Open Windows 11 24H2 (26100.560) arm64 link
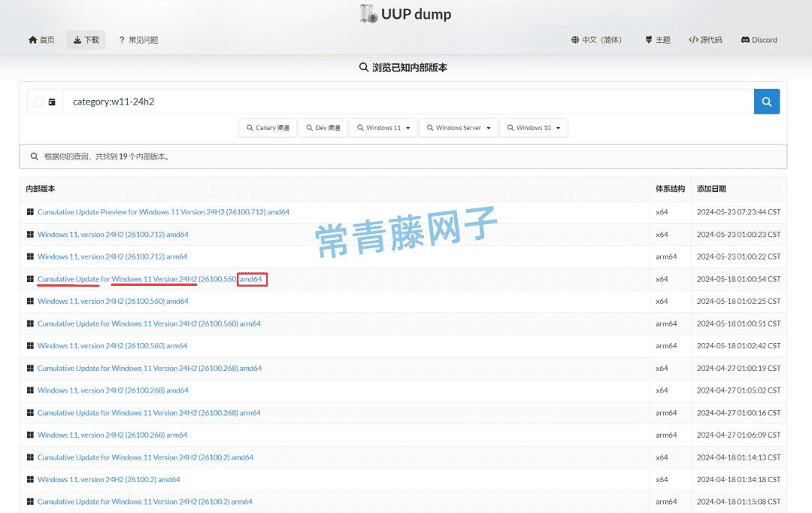The image size is (812, 513). click(x=112, y=345)
